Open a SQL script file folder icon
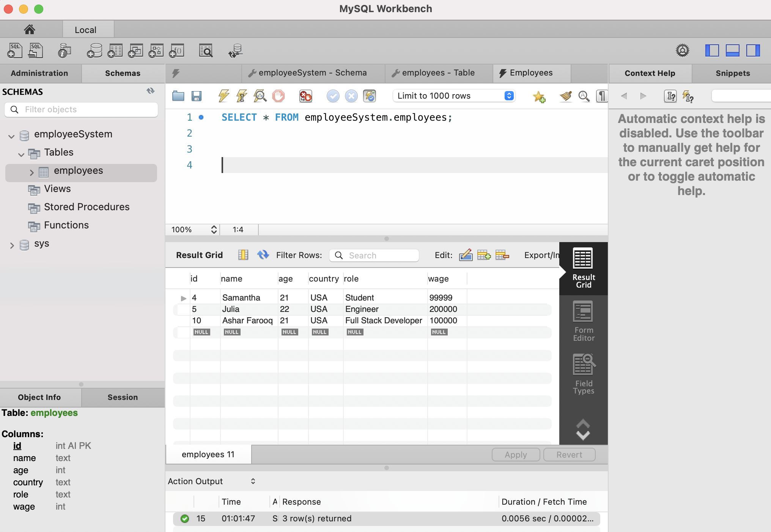The image size is (771, 532). click(x=178, y=96)
